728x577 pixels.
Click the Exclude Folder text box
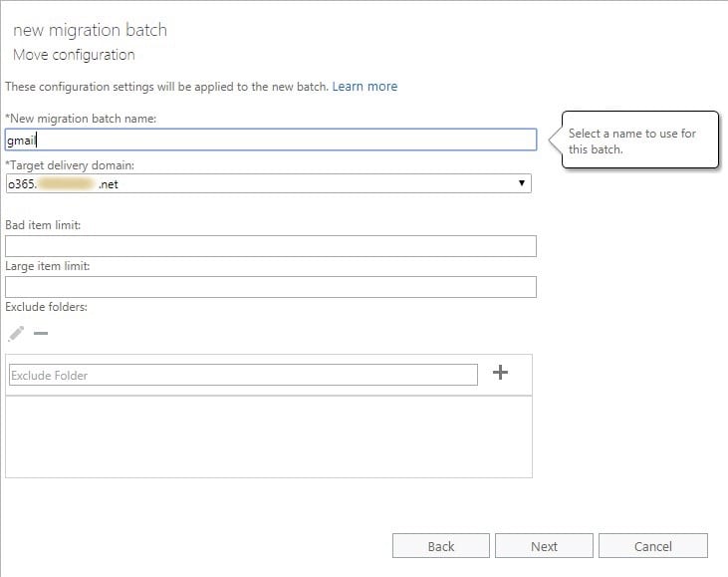coord(243,375)
